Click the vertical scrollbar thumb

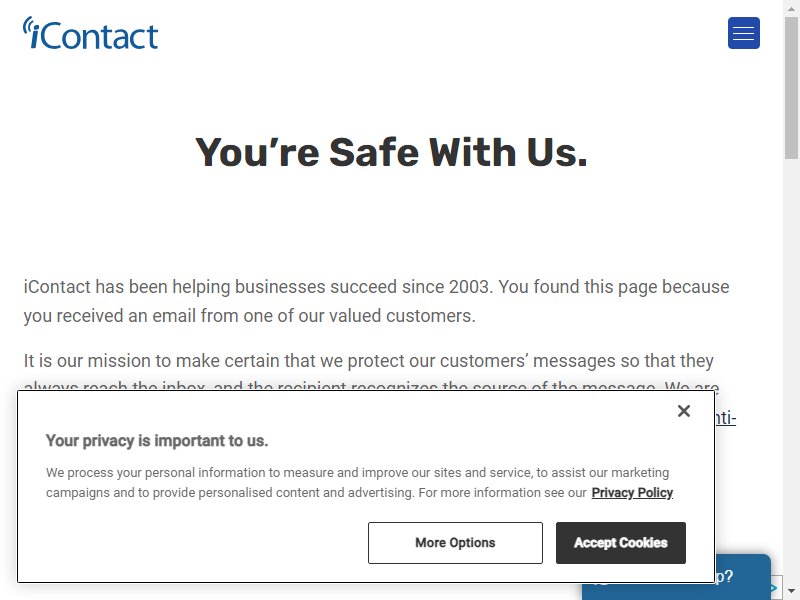coord(791,88)
